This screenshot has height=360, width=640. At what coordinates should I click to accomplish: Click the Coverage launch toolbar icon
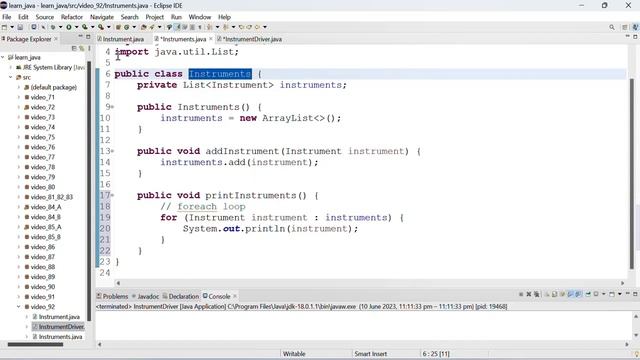[x=84, y=27]
